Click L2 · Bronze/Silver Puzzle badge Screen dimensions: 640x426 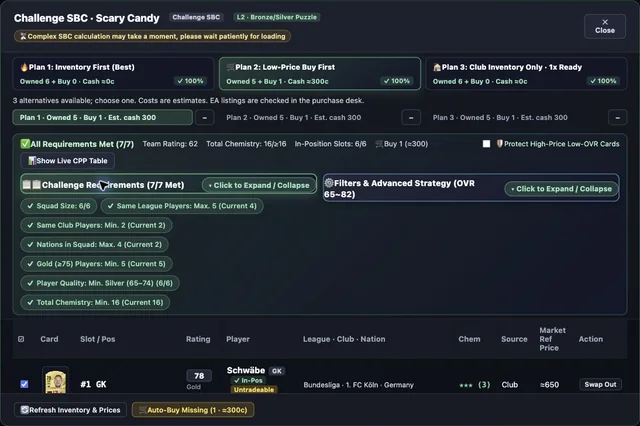(x=276, y=17)
